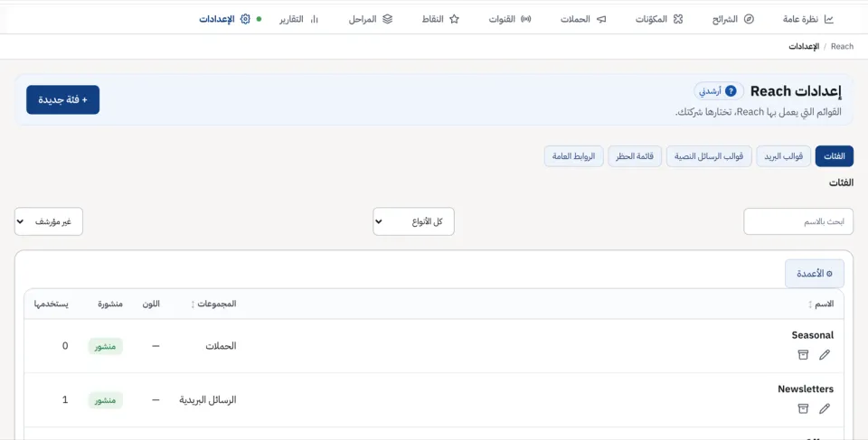The height and width of the screenshot is (440, 868).
Task: Open the كل الأنواع type filter dropdown
Action: pos(413,221)
